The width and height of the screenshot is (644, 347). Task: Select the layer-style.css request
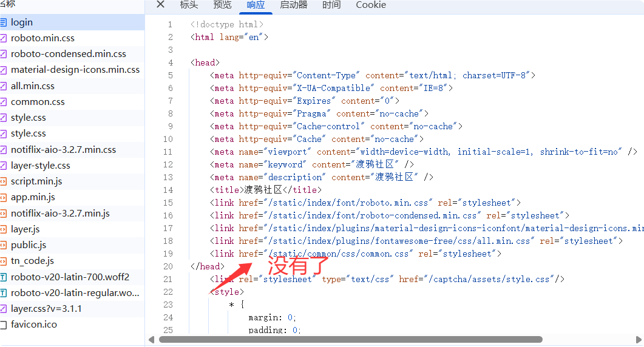click(x=41, y=166)
